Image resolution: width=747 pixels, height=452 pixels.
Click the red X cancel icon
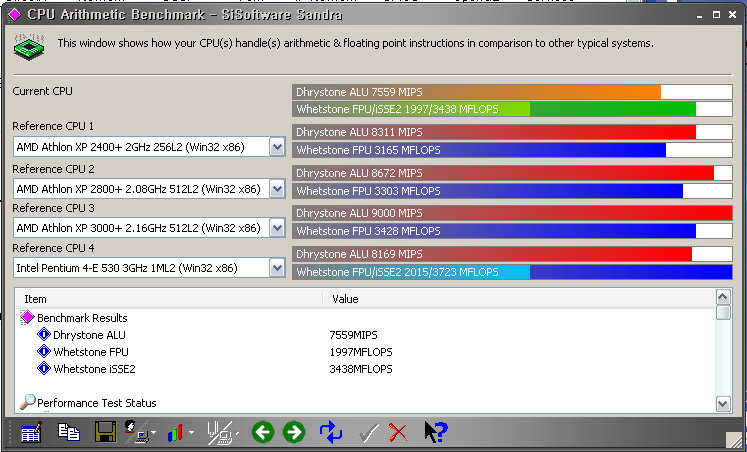coord(398,432)
